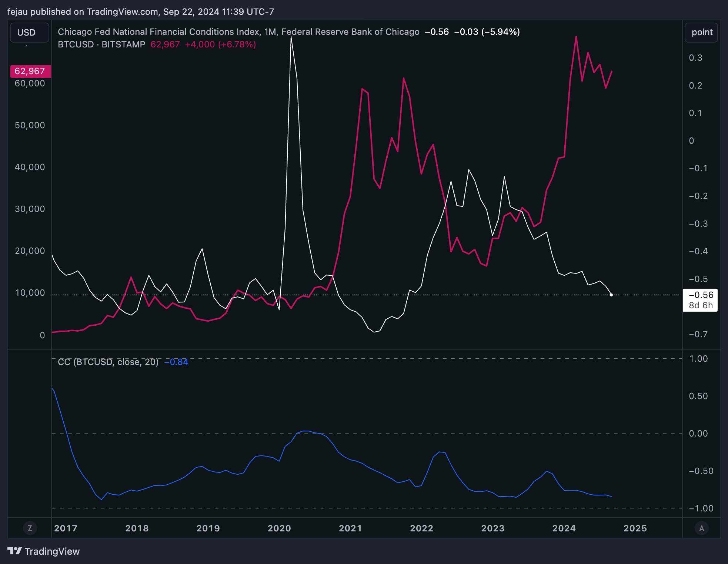This screenshot has height=564, width=728.
Task: Click the 2021 label on time axis
Action: 350,528
